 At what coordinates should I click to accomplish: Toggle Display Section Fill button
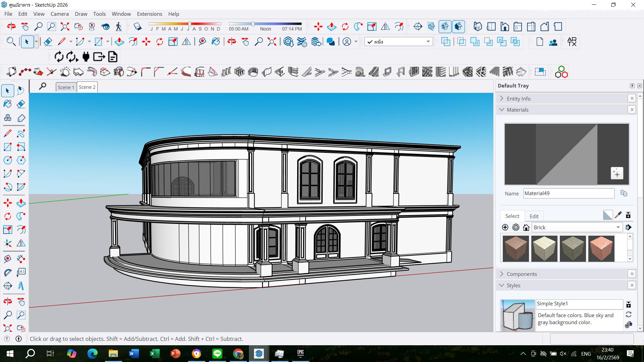458,26
